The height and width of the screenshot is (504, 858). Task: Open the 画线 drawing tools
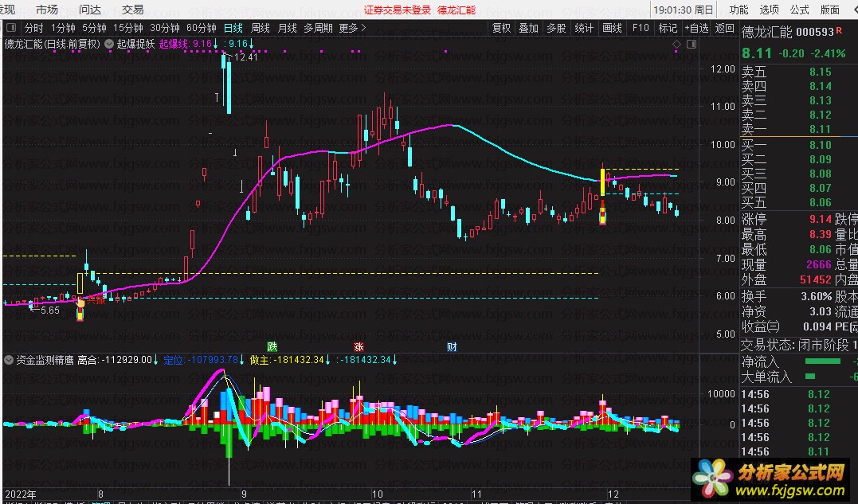pyautogui.click(x=612, y=27)
